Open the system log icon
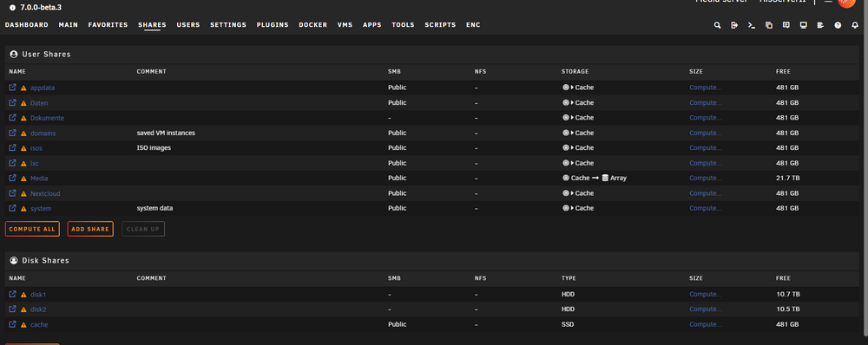Screen dimensions: 868x345 (820, 25)
